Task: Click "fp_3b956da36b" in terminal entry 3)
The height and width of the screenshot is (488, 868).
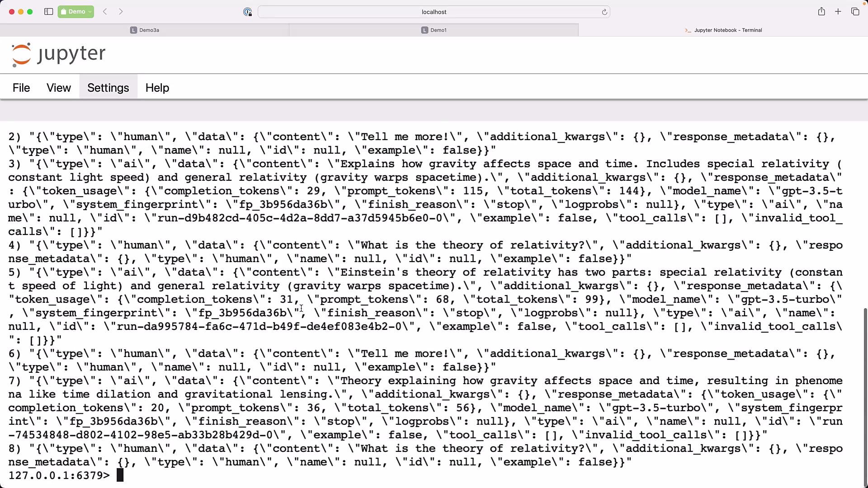Action: coord(283,205)
